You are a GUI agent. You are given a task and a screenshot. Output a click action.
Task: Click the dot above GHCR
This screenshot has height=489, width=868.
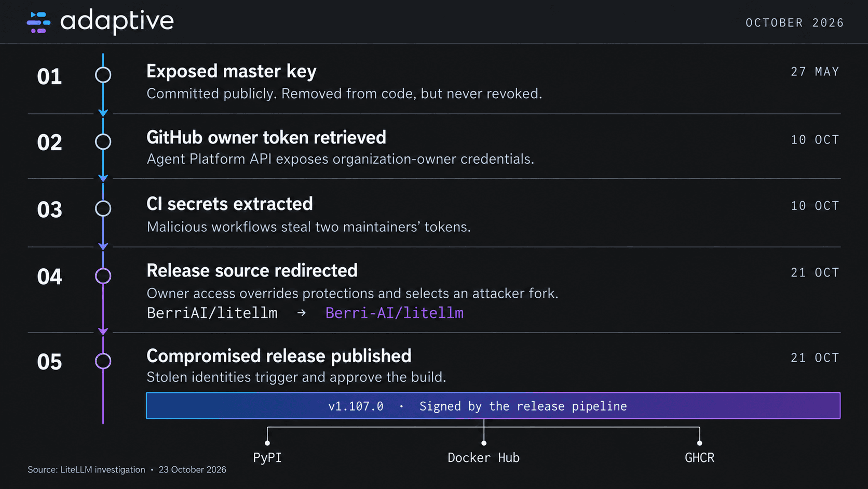click(700, 443)
